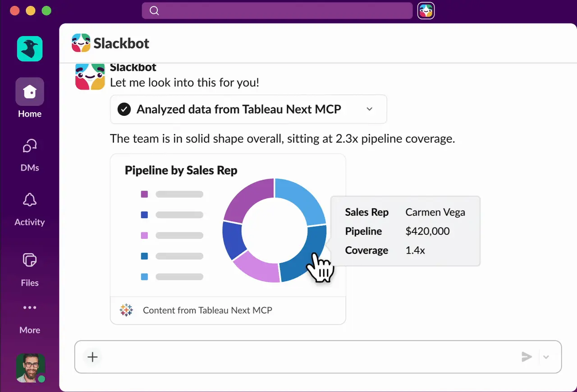Open the send options dropdown arrow

546,357
